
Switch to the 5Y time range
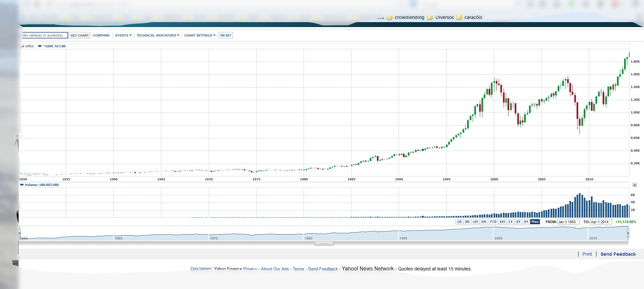point(526,222)
